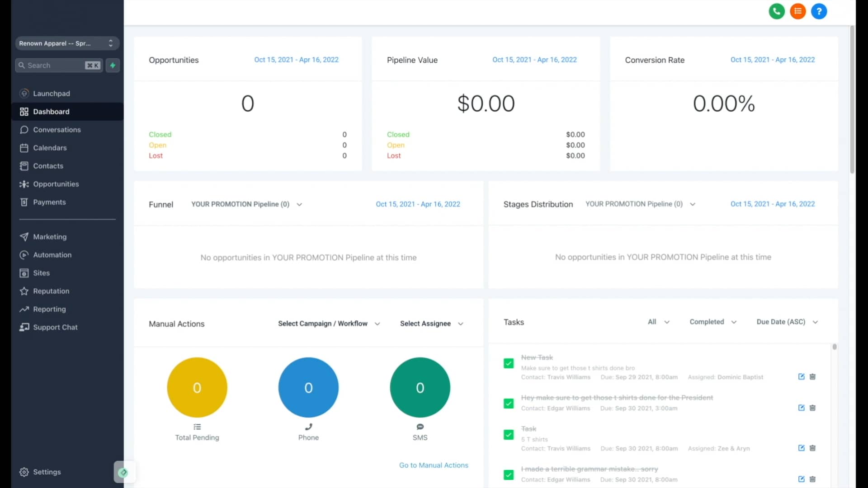Expand the YOUR PROMOTION Pipeline dropdown in Funnel
The image size is (868, 488).
tap(246, 204)
